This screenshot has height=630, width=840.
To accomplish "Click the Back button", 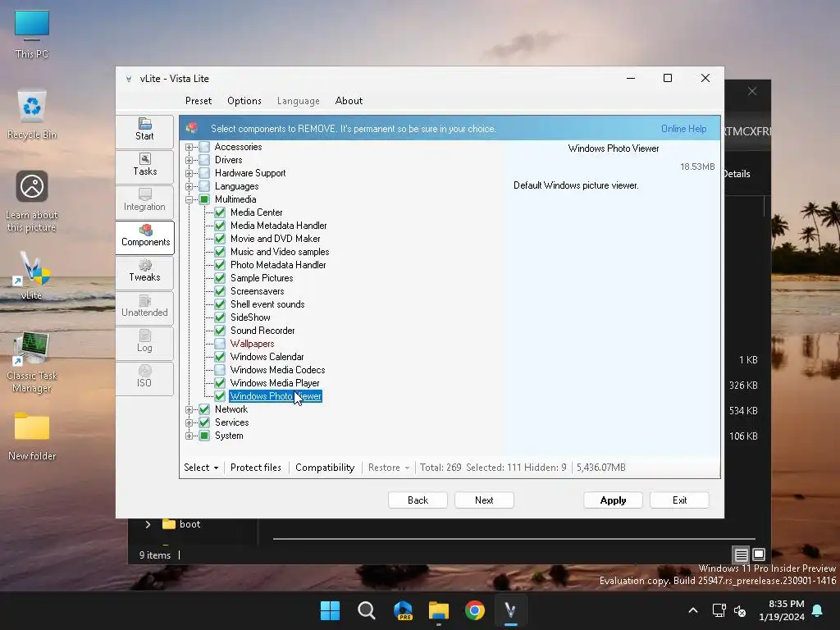I will coord(418,500).
